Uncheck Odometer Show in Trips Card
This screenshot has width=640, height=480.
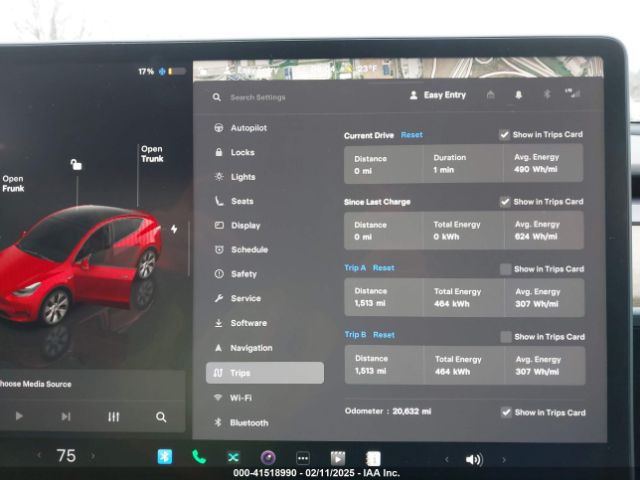(506, 413)
